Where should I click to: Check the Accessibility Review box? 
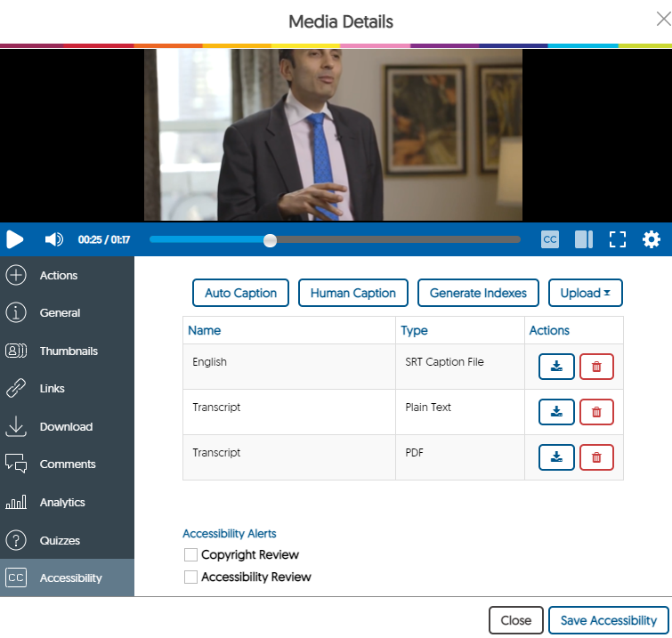pos(190,577)
